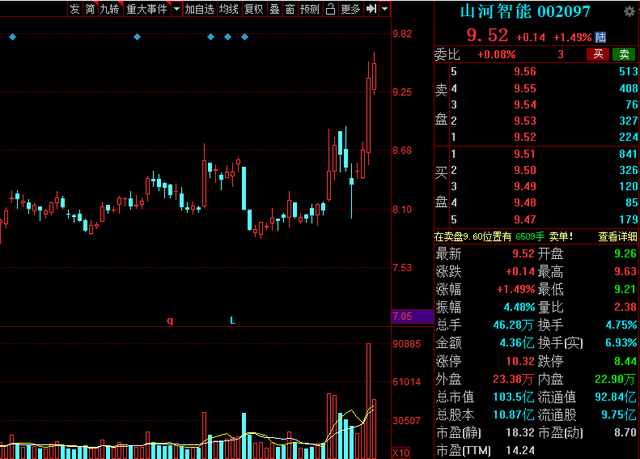Select buy level 4 price 9.48
Image resolution: width=640 pixels, height=459 pixels.
point(525,203)
